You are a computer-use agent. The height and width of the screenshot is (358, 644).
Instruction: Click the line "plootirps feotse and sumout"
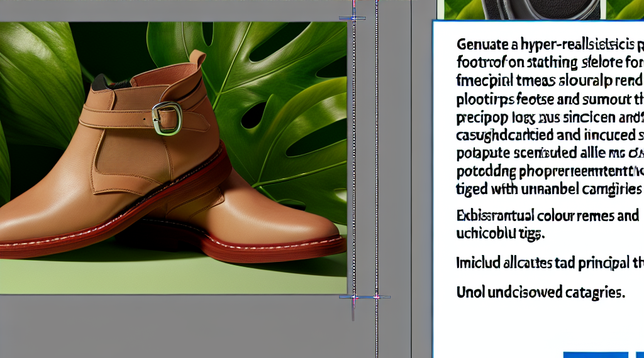550,100
